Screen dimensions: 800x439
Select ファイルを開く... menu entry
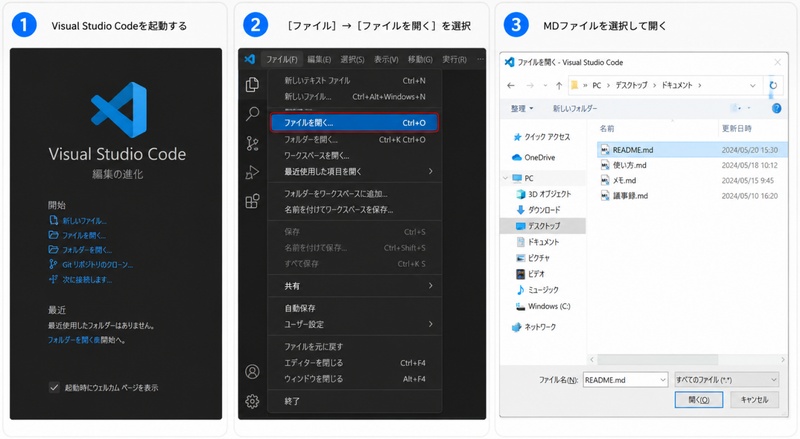click(354, 123)
